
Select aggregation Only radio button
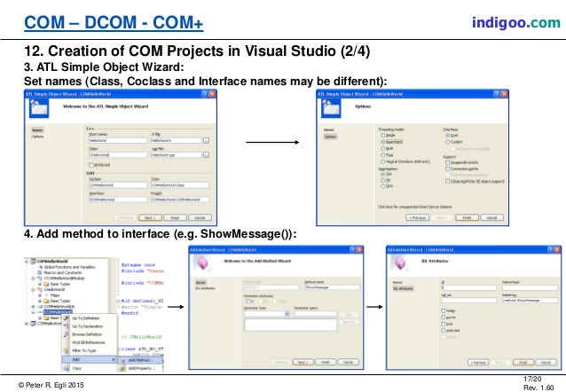(x=382, y=186)
